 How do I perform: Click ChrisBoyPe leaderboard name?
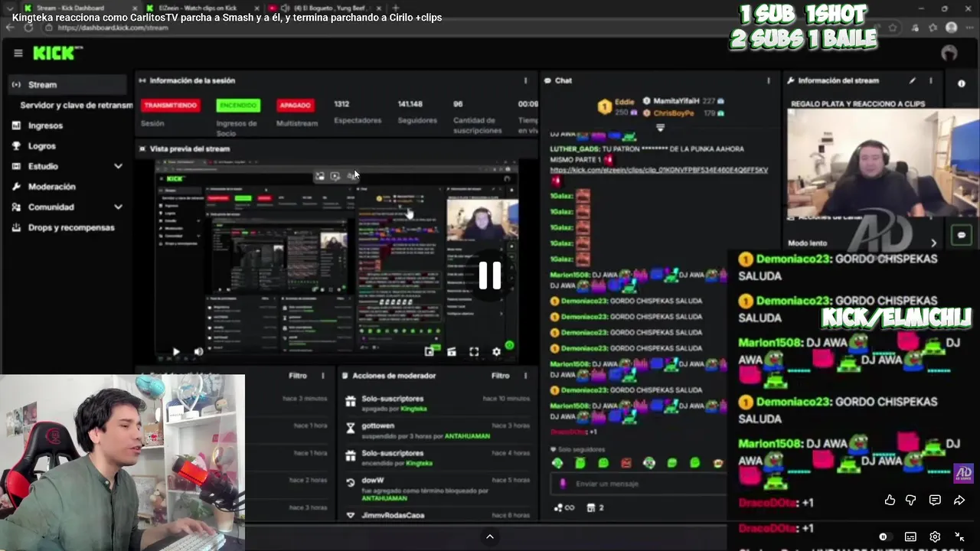point(674,113)
